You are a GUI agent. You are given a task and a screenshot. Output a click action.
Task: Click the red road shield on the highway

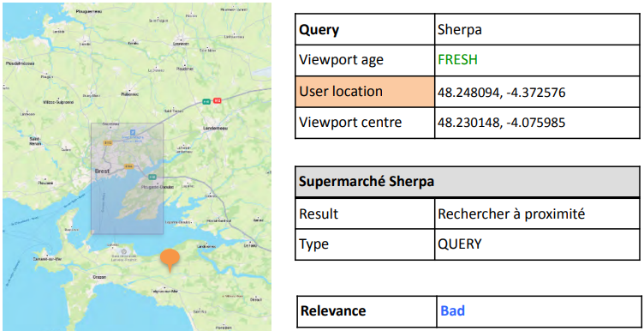point(218,100)
